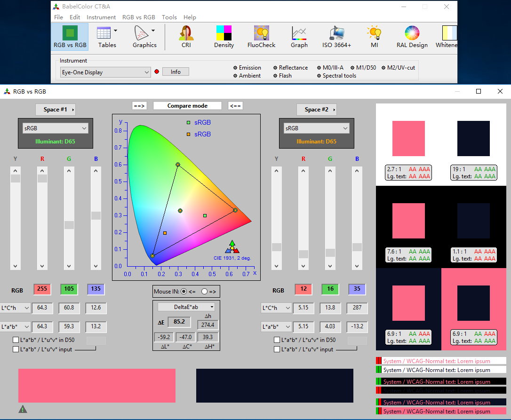
Task: Click the <== copy arrow button
Action: coord(235,106)
